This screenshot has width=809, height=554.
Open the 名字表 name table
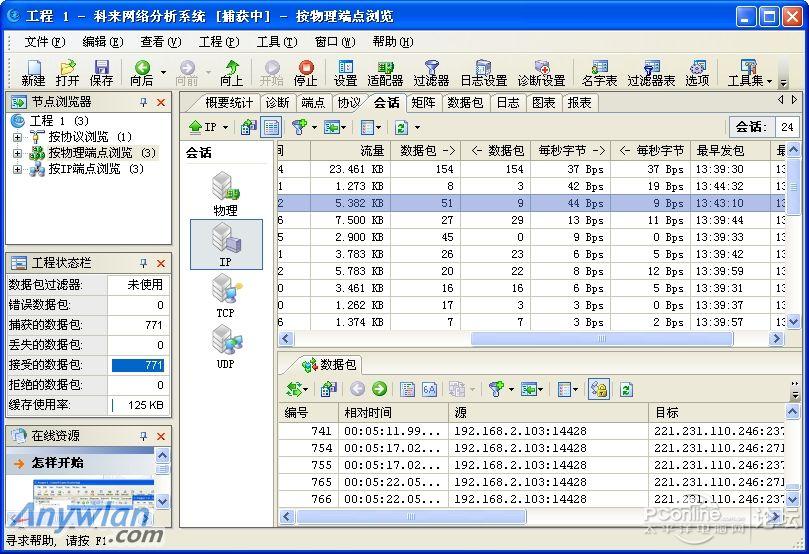pyautogui.click(x=599, y=73)
